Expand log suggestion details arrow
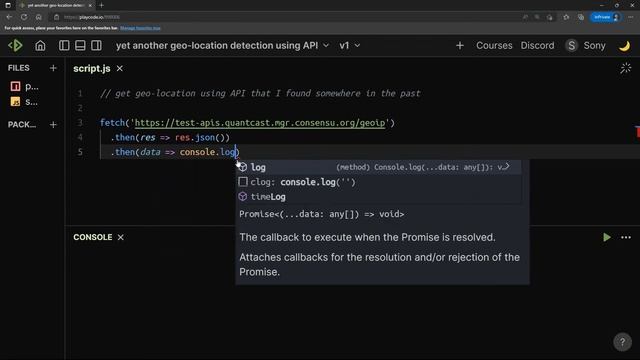 point(507,167)
